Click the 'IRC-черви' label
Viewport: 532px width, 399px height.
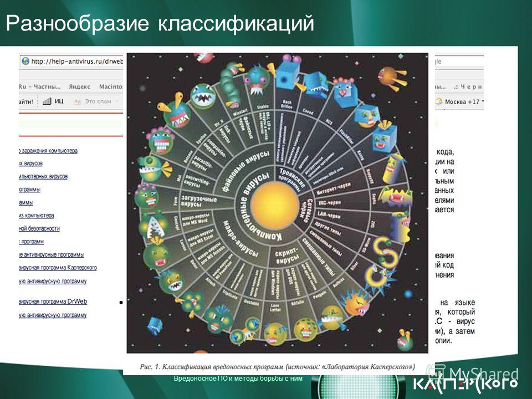329,203
